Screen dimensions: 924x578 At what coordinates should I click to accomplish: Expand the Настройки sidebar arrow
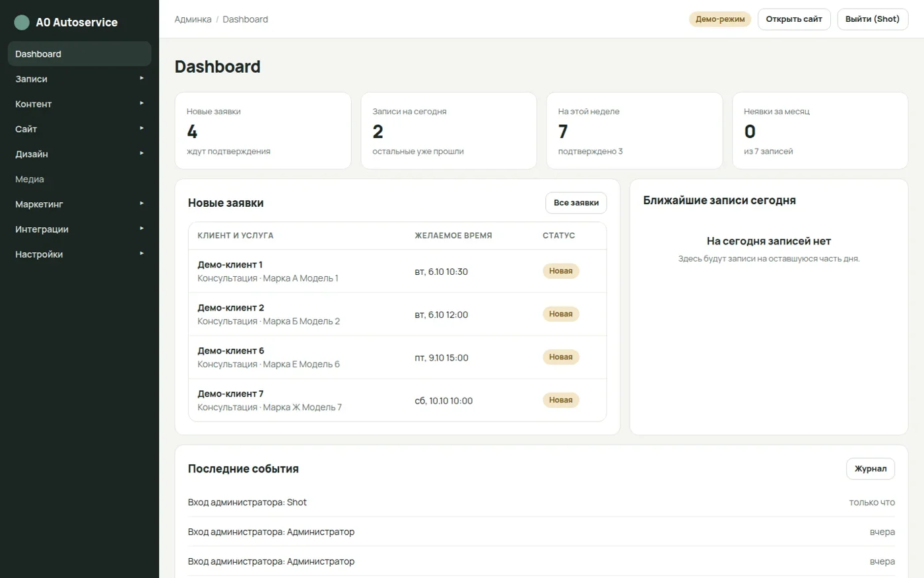point(142,254)
